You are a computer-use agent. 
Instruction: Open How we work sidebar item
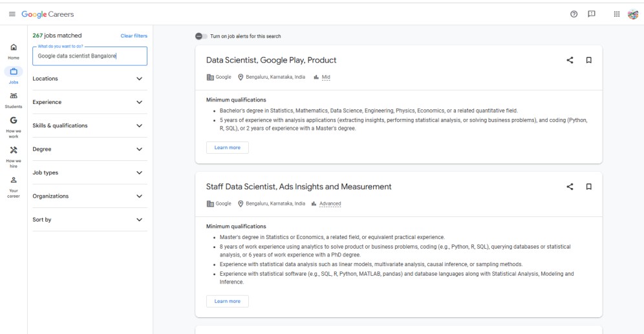(14, 128)
